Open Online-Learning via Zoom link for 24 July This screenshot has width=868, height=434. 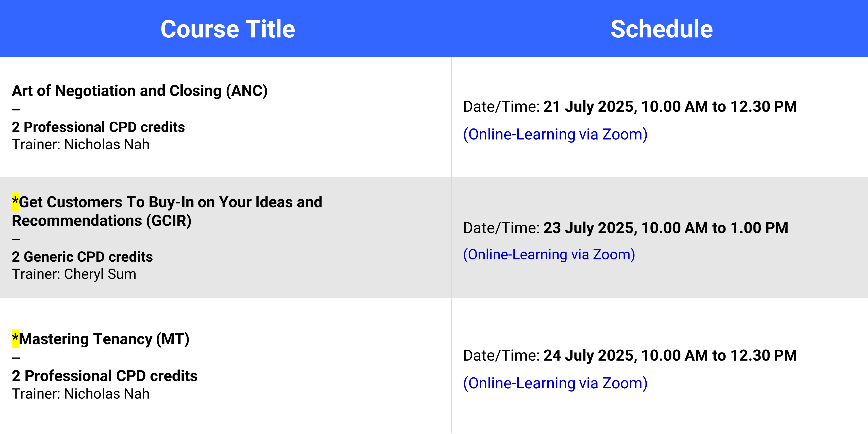[555, 383]
